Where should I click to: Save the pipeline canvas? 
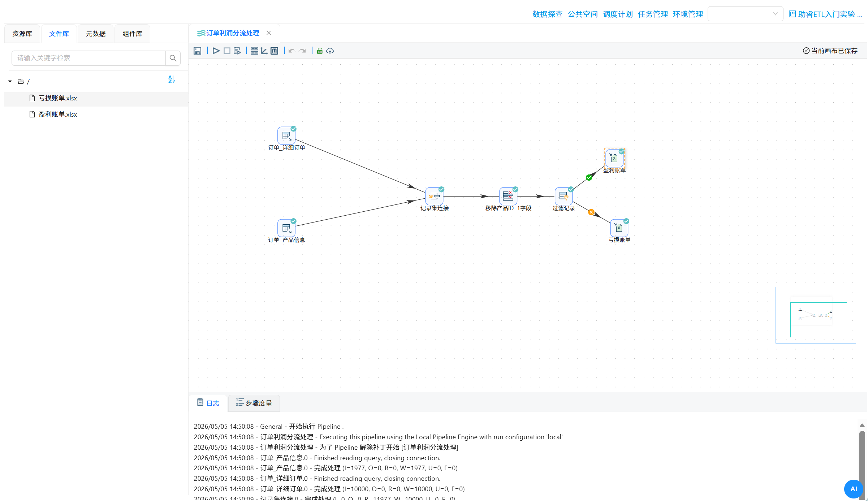pos(197,51)
